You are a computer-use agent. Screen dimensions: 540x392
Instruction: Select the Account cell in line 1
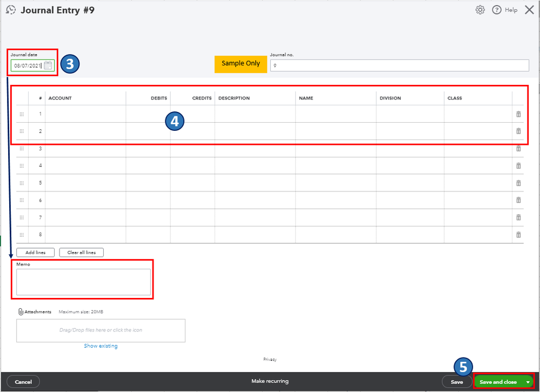[85, 114]
